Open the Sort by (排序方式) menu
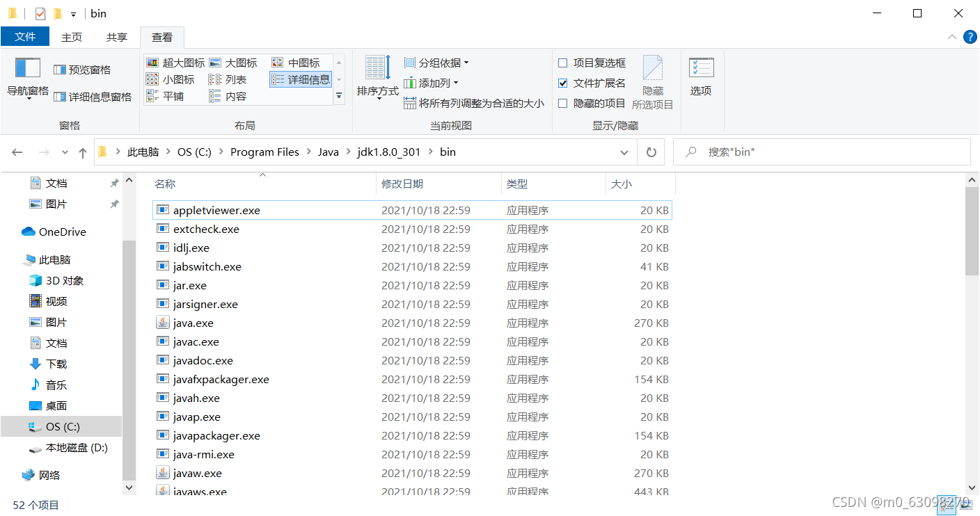 pos(378,77)
